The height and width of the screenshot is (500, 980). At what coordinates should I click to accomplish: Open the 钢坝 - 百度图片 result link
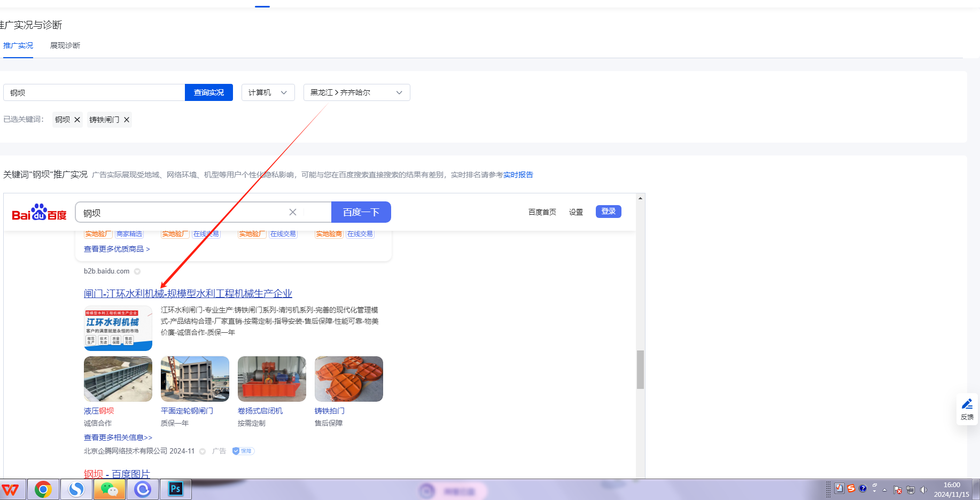tap(117, 474)
